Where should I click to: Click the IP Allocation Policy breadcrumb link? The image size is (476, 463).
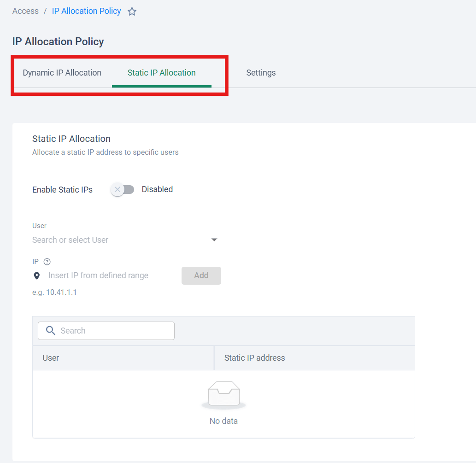(x=86, y=11)
